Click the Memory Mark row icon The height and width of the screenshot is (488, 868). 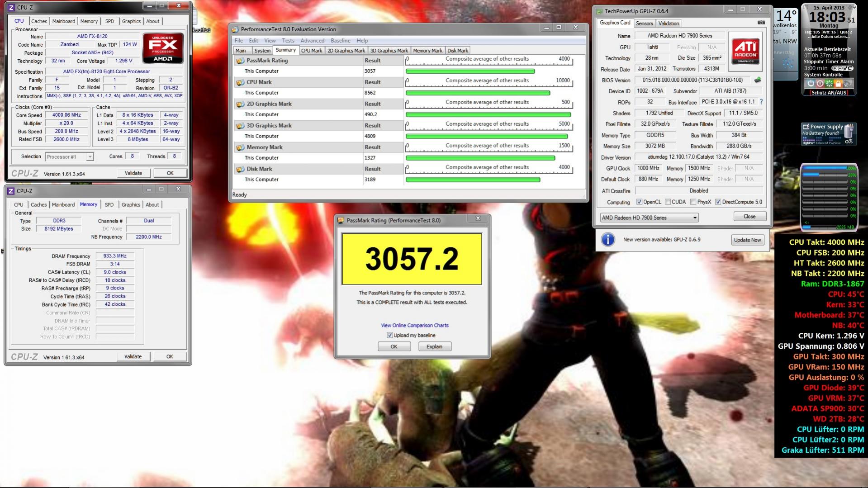coord(240,147)
